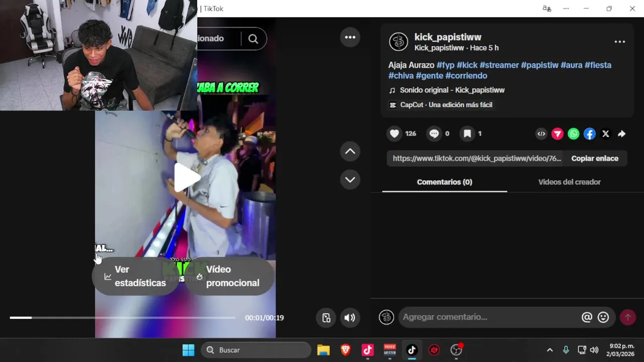The height and width of the screenshot is (362, 644).
Task: Click Ver estadísticas button
Action: tap(135, 276)
